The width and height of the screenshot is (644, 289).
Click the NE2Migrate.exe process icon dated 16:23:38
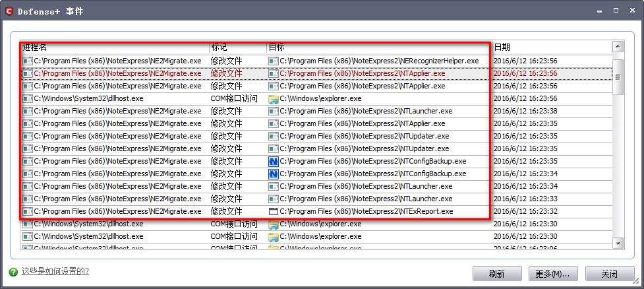(x=28, y=111)
